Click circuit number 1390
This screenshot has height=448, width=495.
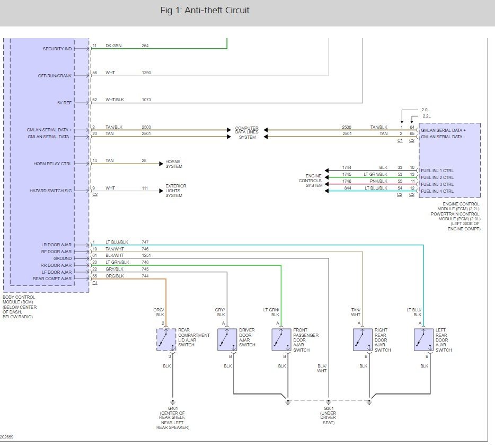[x=146, y=73]
